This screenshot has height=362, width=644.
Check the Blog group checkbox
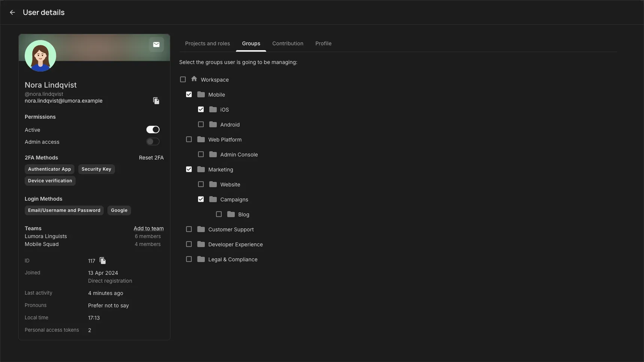coord(219,214)
